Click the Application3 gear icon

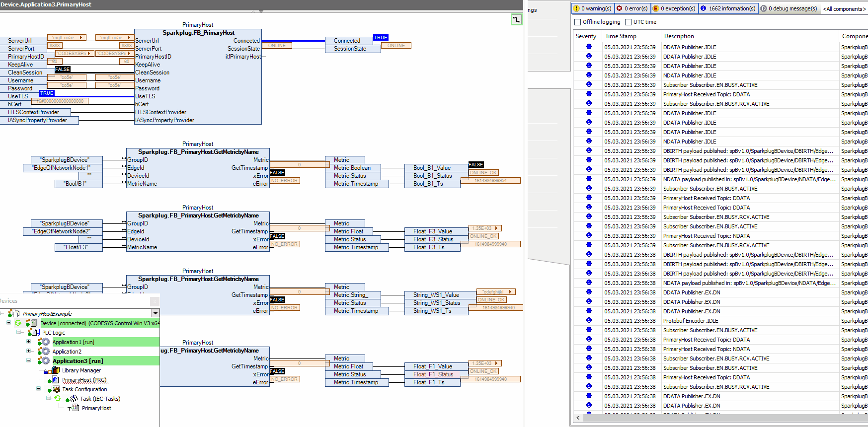pyautogui.click(x=45, y=361)
